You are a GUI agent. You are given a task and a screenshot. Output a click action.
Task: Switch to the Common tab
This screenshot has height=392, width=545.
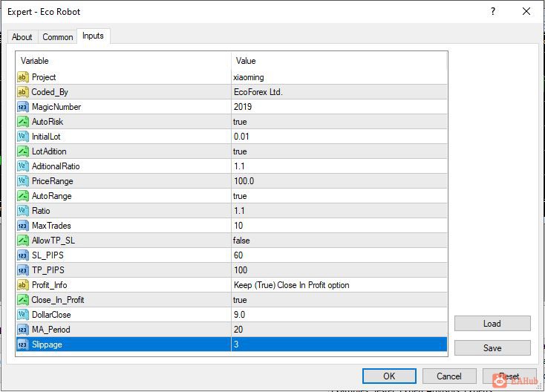click(x=58, y=37)
